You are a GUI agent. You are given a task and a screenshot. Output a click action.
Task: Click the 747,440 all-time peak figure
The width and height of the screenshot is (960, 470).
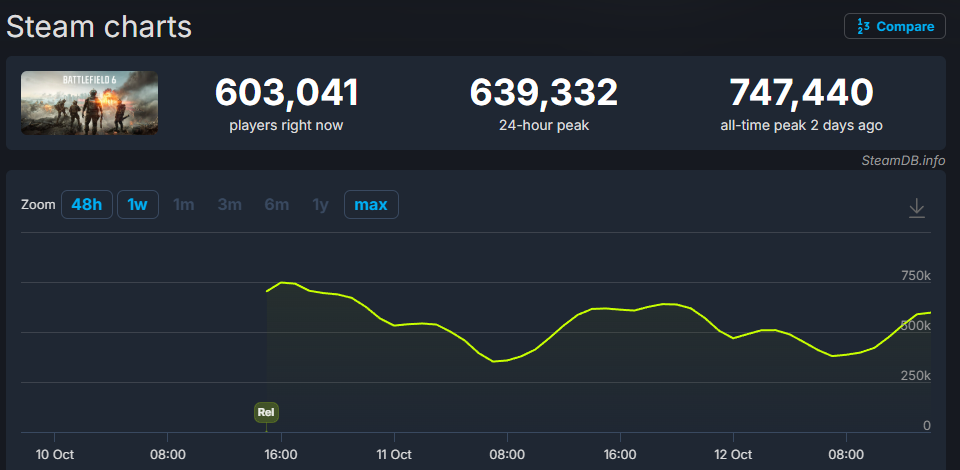tap(801, 93)
